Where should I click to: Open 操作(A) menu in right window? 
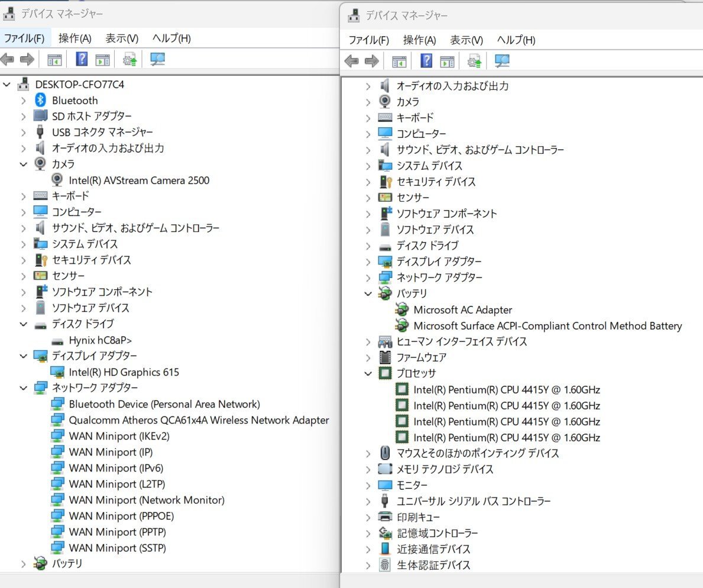pos(420,40)
